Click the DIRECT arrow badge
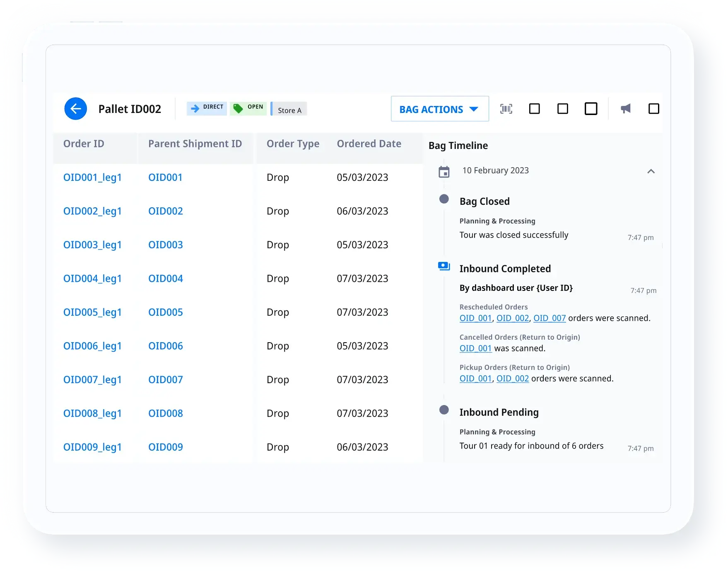Image resolution: width=728 pixels, height=571 pixels. pyautogui.click(x=207, y=108)
